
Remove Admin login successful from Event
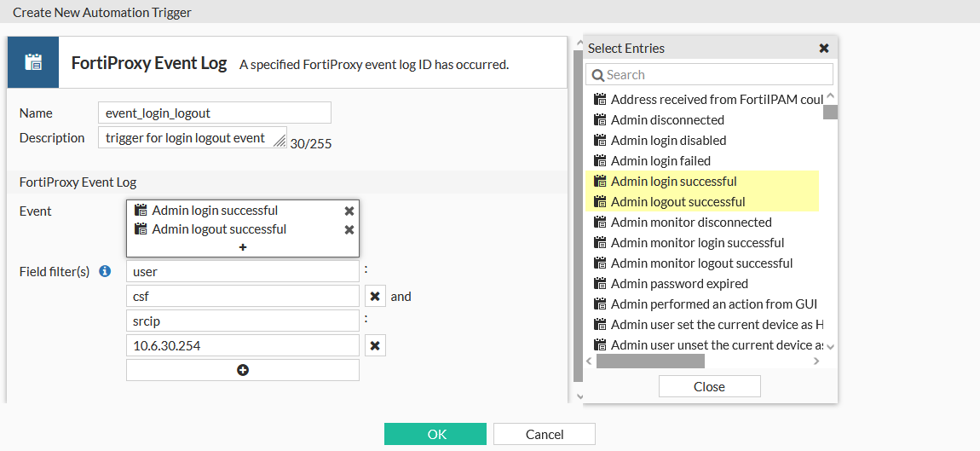[349, 211]
